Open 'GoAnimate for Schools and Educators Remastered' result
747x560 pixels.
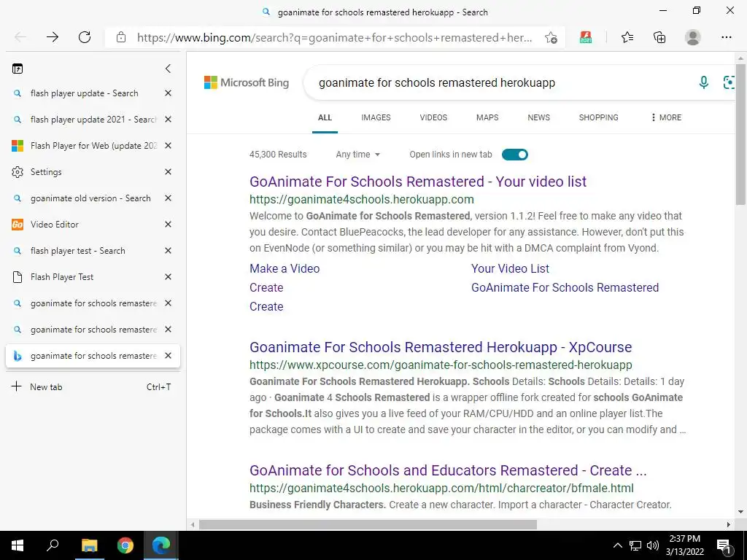448,470
